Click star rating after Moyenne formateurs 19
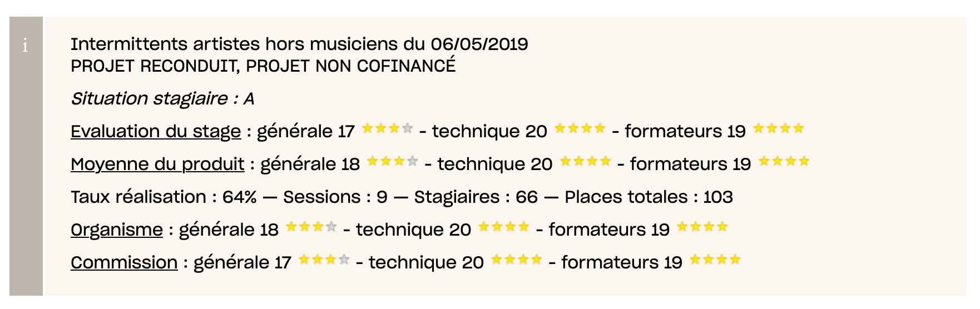 click(784, 162)
